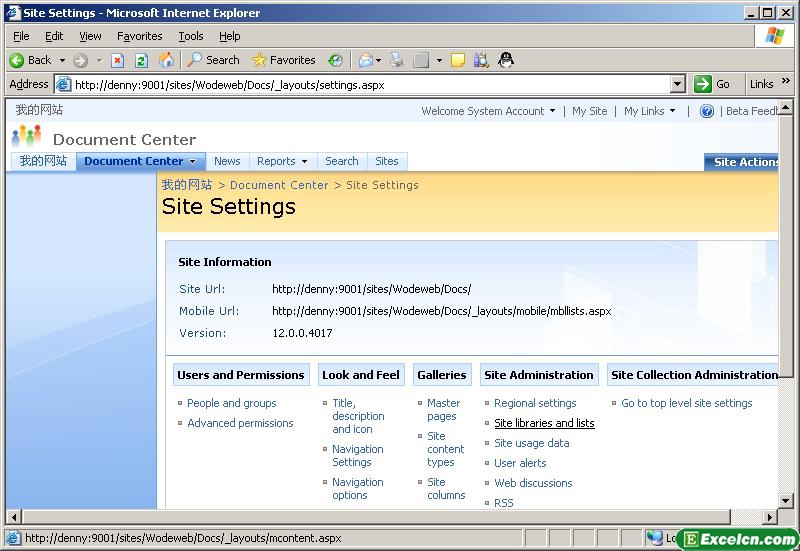The image size is (800, 551).
Task: Open the Mail button dropdown arrow
Action: click(379, 61)
